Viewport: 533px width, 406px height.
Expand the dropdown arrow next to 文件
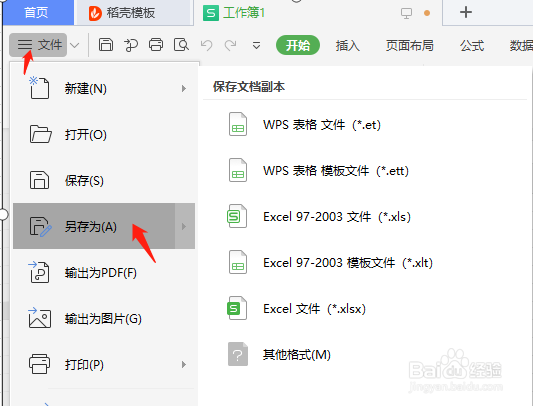click(74, 45)
